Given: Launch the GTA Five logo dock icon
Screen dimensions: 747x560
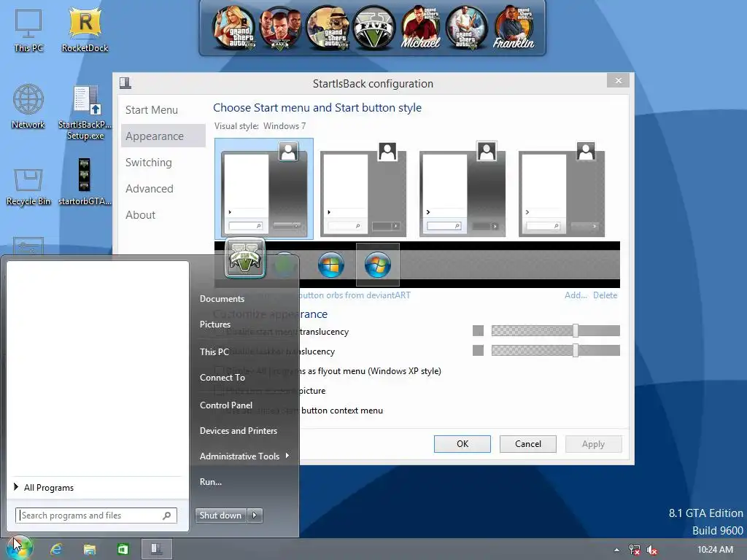Looking at the screenshot, I should (373, 28).
